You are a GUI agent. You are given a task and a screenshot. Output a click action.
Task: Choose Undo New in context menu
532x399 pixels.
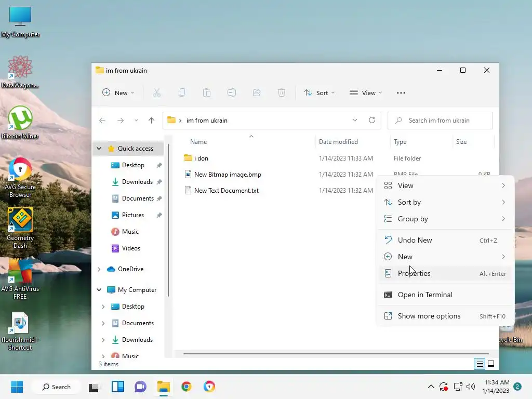(x=445, y=240)
